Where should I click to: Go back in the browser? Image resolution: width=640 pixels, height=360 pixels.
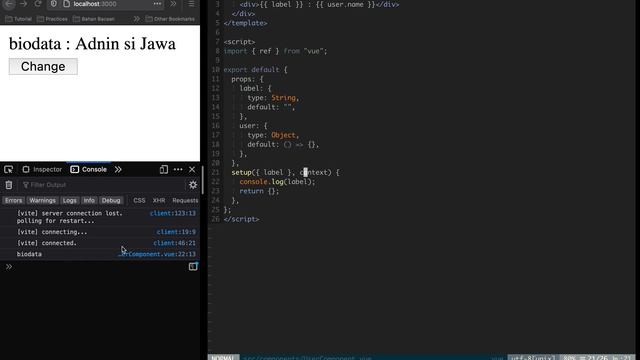(x=9, y=4)
